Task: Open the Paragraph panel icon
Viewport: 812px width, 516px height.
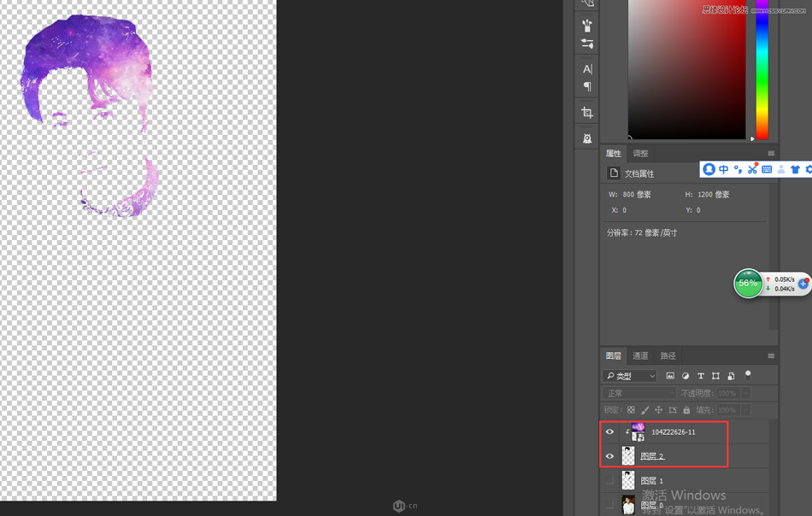Action: [x=587, y=86]
